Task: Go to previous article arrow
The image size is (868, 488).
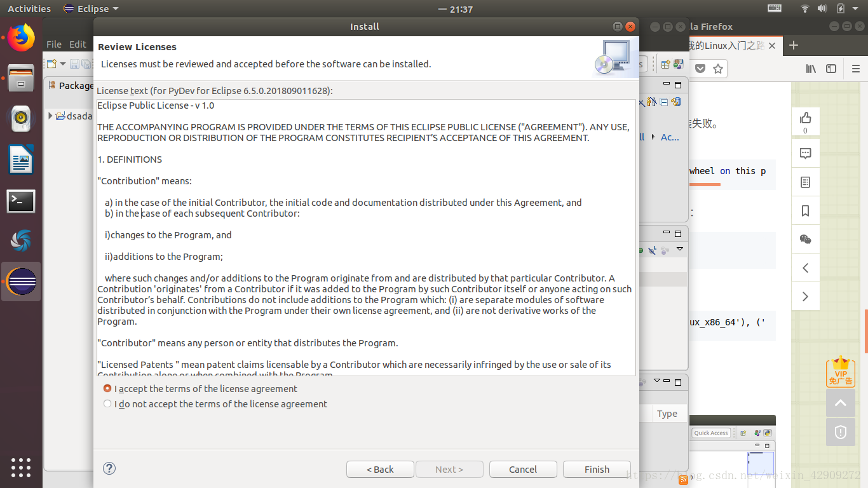Action: point(806,268)
